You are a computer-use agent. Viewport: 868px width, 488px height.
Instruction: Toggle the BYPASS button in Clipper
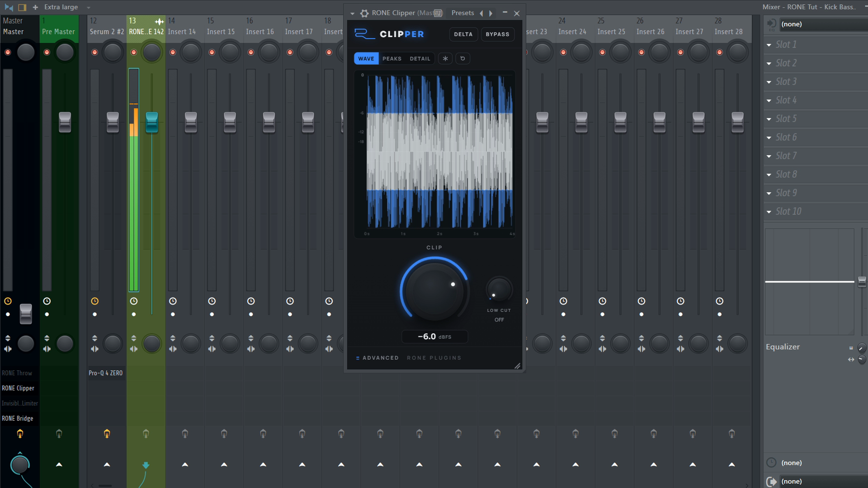(x=497, y=34)
